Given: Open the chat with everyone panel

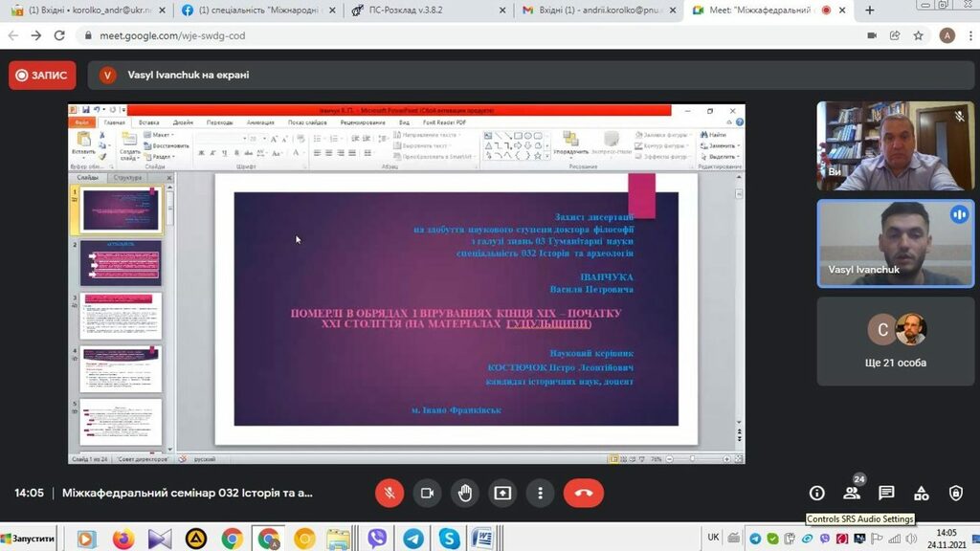Looking at the screenshot, I should click(x=886, y=493).
